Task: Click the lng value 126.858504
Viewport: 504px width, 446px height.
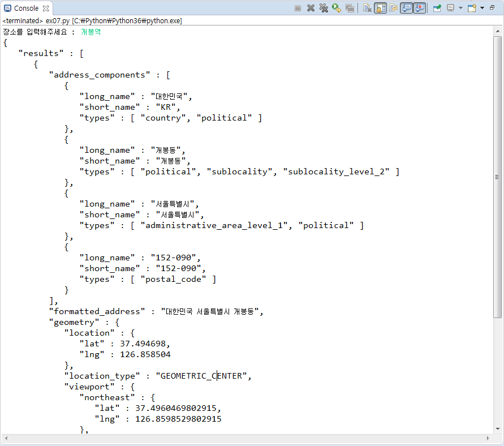Action: (x=145, y=354)
